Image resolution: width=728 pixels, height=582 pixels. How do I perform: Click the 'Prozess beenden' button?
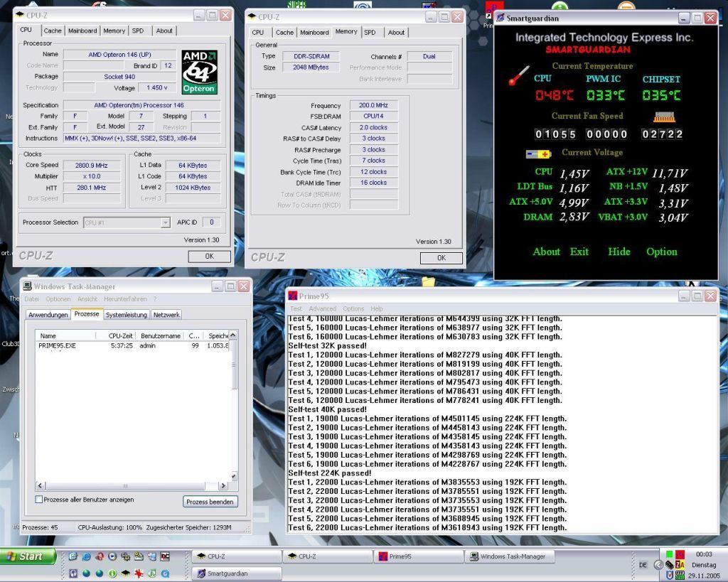coord(210,502)
